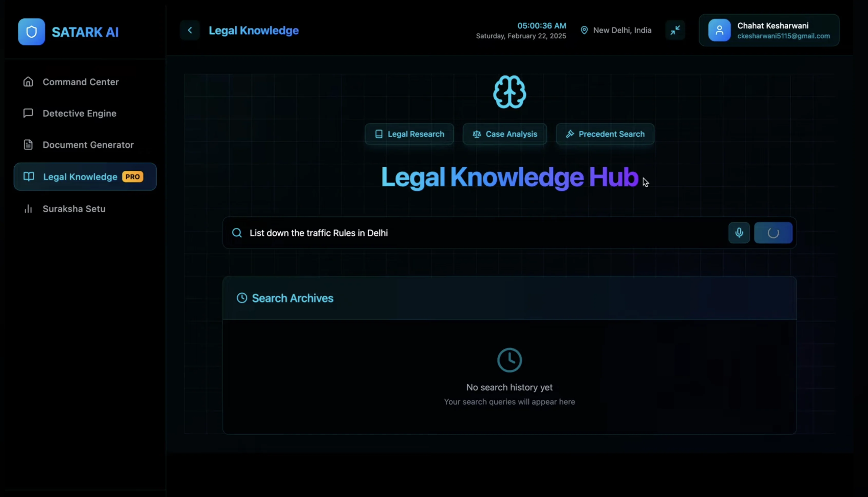Exit fullscreen with the minimize arrows icon
The height and width of the screenshot is (497, 868).
point(675,30)
